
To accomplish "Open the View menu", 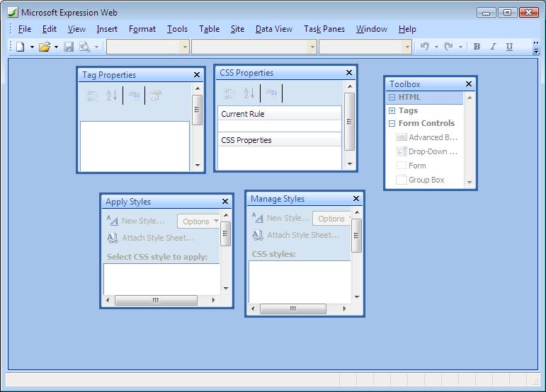I will pos(76,29).
